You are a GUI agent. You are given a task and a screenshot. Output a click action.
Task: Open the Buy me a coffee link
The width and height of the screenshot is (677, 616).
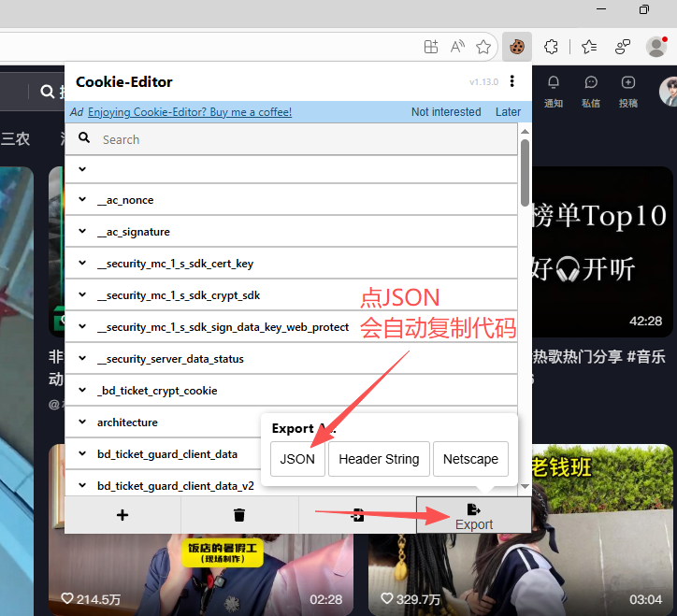190,112
